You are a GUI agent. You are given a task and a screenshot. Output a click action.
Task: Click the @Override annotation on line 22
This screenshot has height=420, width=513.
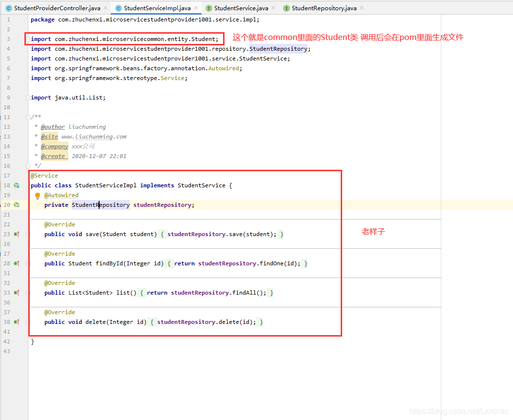(x=60, y=224)
